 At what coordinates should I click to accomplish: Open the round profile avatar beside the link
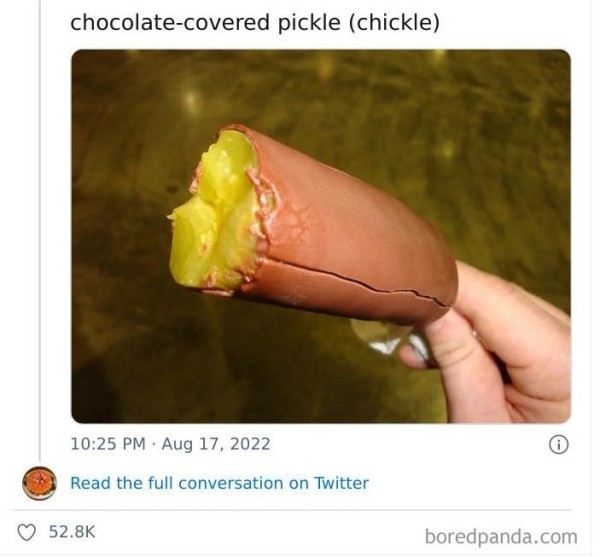click(x=38, y=483)
